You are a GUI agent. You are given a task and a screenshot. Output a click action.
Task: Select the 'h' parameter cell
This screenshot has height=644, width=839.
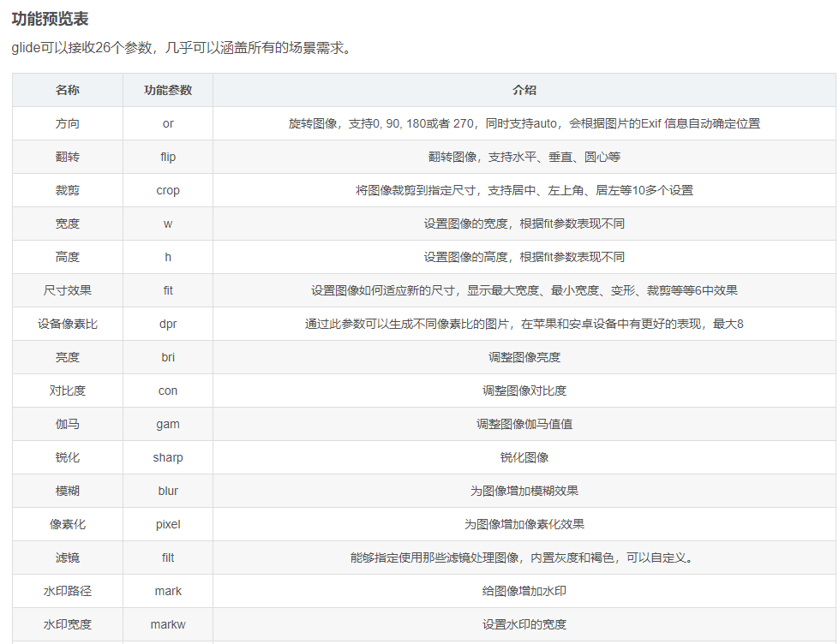point(168,257)
